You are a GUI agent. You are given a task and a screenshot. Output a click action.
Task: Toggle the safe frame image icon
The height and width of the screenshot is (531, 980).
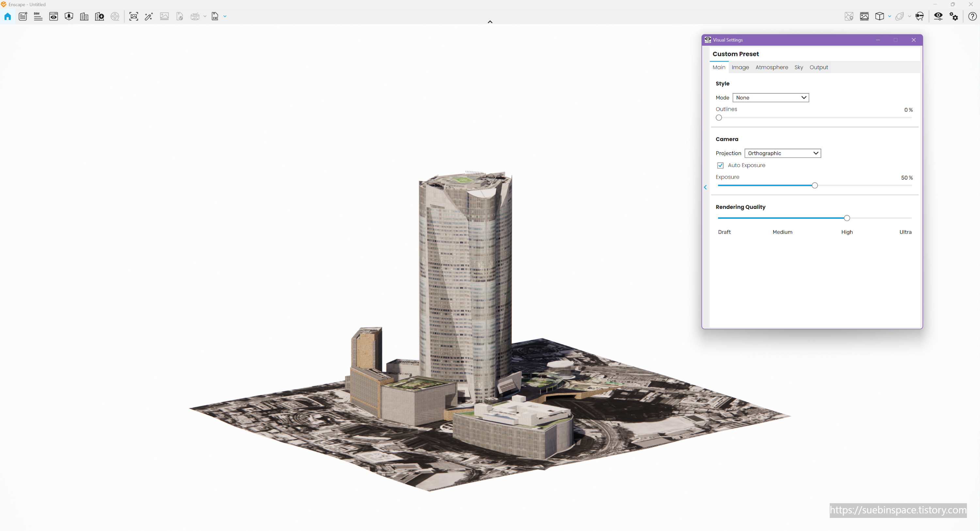(864, 16)
